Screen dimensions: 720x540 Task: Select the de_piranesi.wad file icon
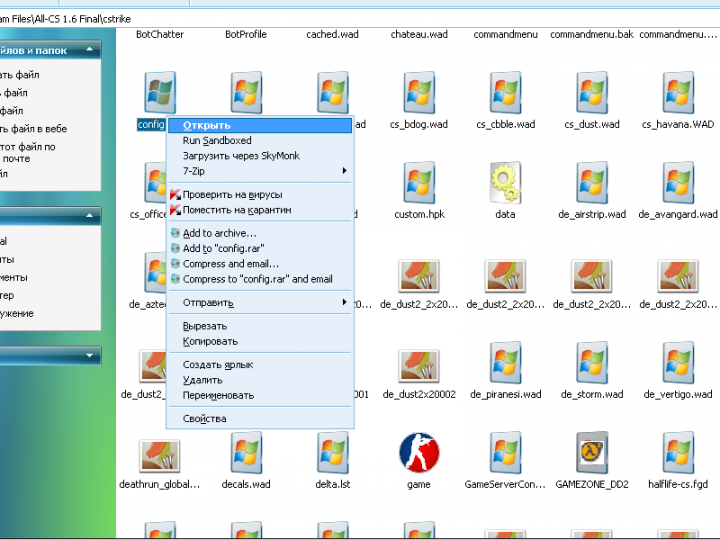click(506, 362)
